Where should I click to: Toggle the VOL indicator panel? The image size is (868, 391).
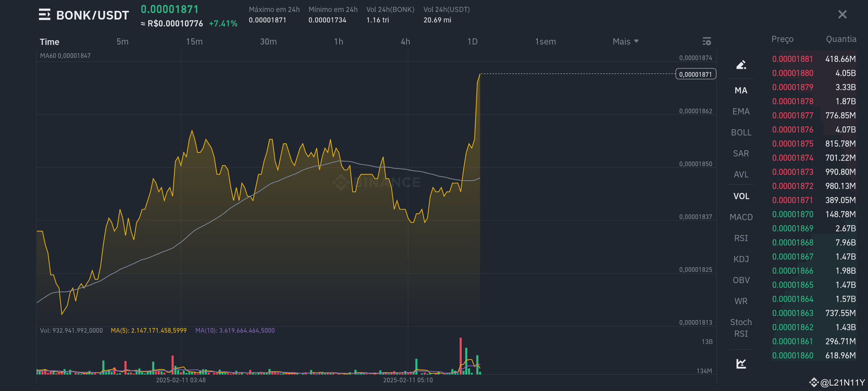(x=741, y=196)
